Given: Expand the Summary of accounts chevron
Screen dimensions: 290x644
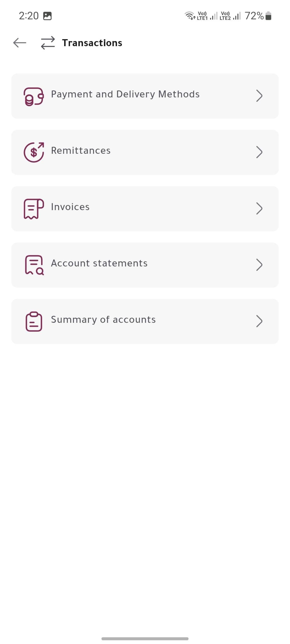Looking at the screenshot, I should tap(259, 321).
